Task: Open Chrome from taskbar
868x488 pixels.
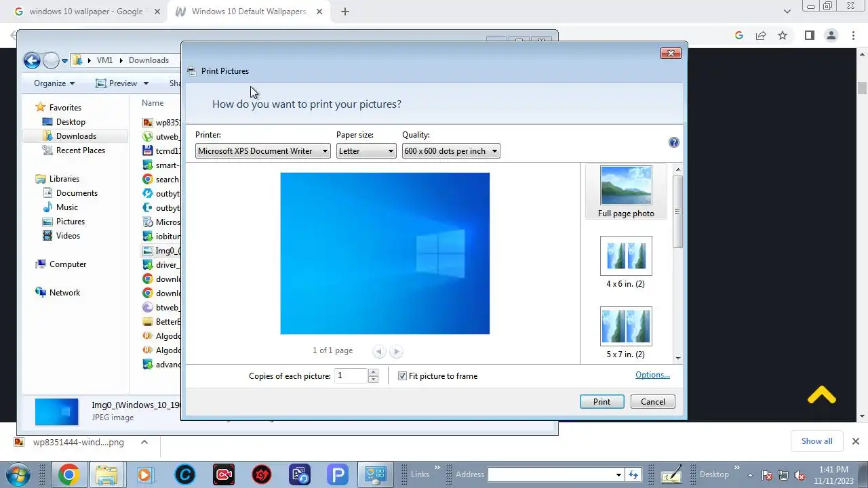Action: [x=68, y=474]
